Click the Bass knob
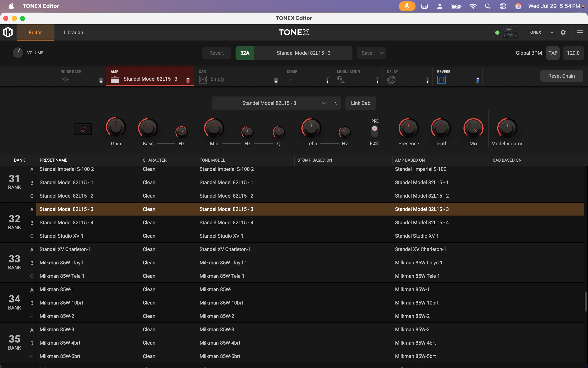The width and height of the screenshot is (588, 368). pyautogui.click(x=148, y=128)
